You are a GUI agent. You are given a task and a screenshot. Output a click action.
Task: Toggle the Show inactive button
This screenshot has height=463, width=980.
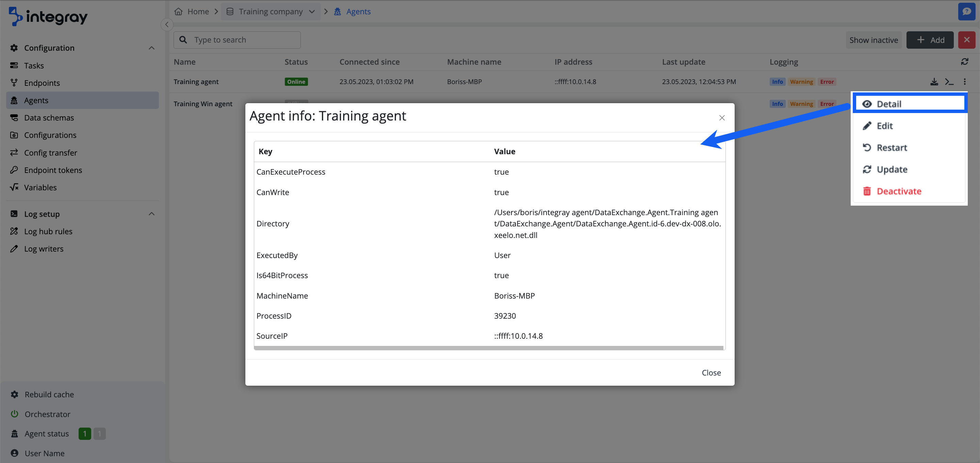pyautogui.click(x=873, y=40)
